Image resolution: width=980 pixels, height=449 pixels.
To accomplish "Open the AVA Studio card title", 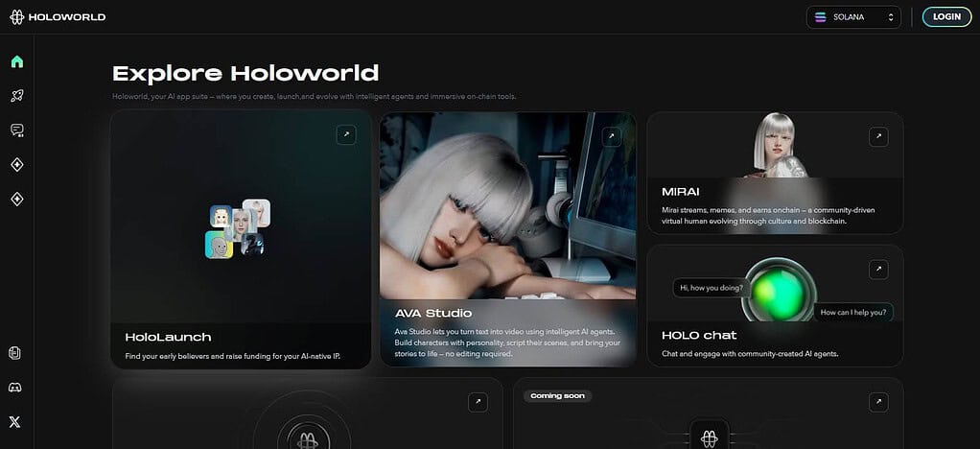I will click(433, 313).
